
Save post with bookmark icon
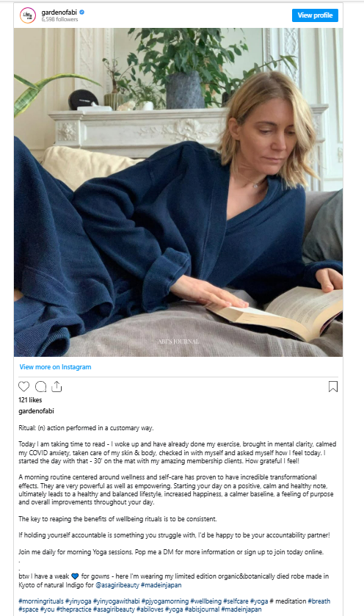point(333,387)
